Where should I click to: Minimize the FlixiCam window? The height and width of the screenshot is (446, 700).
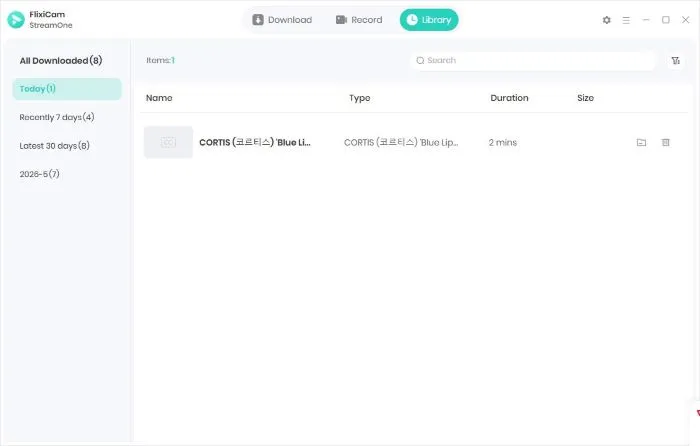[x=646, y=20]
